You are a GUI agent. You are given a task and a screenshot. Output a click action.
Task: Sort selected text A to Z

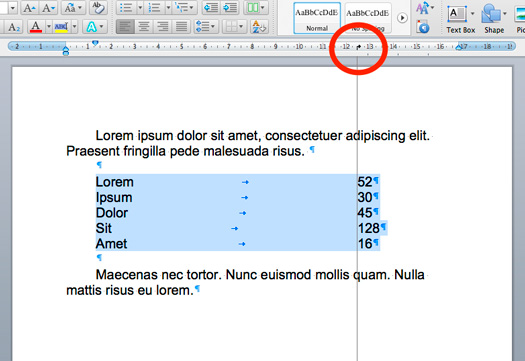[259, 27]
